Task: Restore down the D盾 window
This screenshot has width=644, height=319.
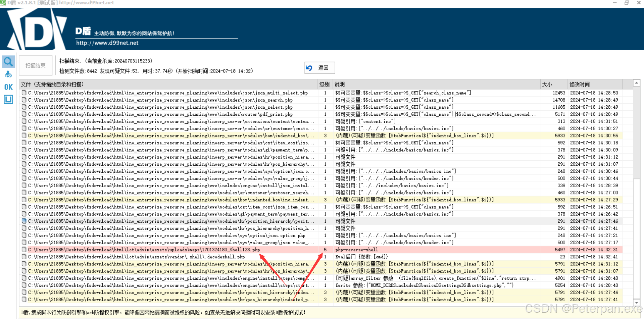Action: (x=627, y=3)
